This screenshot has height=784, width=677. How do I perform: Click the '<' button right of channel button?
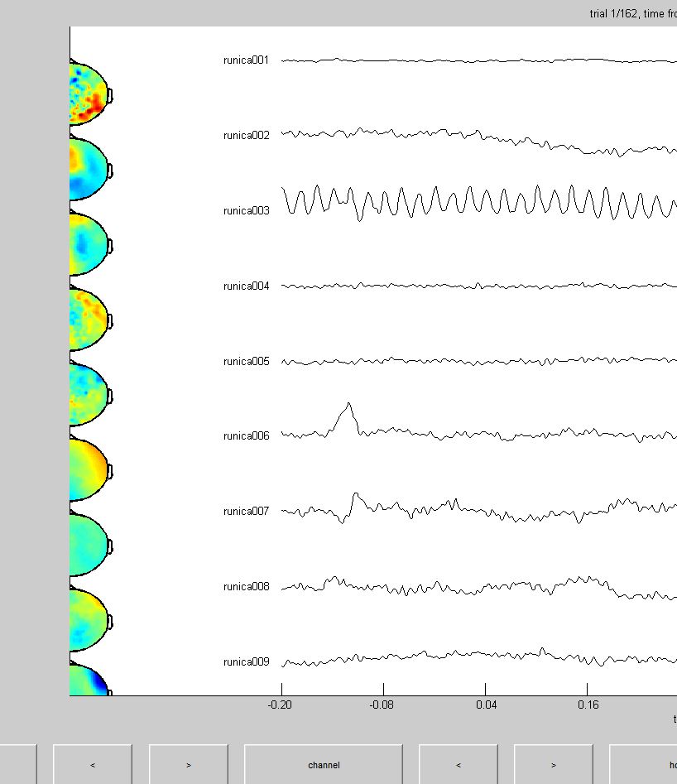(459, 764)
